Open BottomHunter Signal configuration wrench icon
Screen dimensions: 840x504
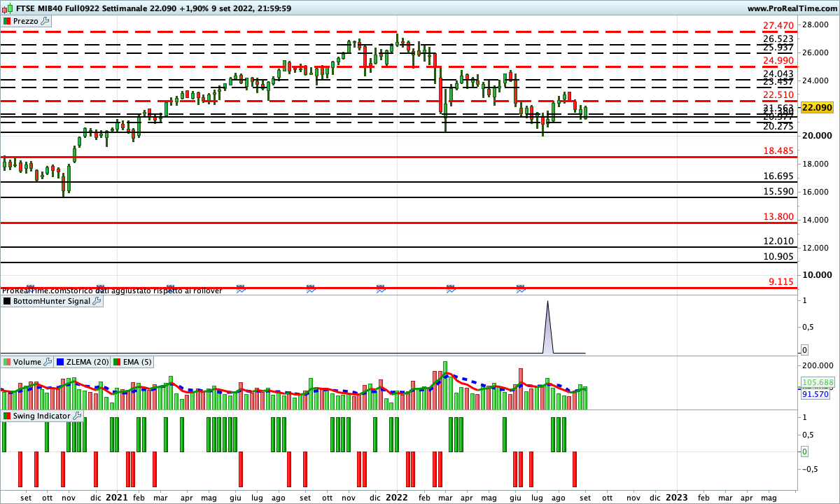pyautogui.click(x=94, y=301)
